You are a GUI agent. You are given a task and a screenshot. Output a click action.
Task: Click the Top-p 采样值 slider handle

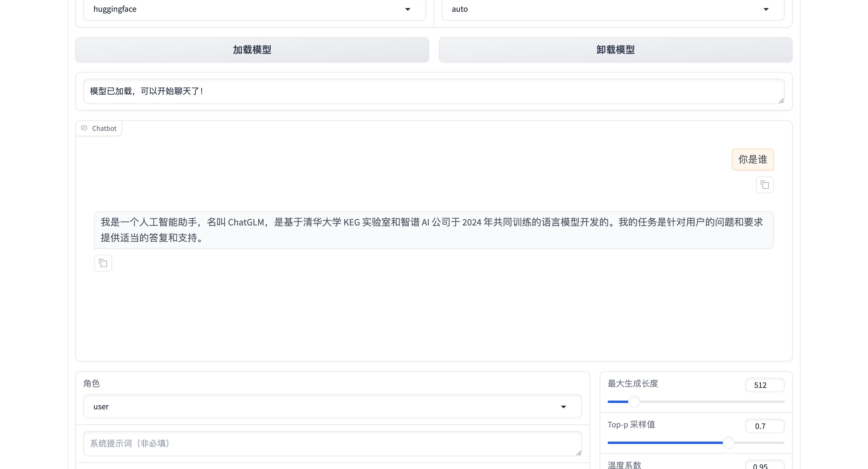point(728,443)
